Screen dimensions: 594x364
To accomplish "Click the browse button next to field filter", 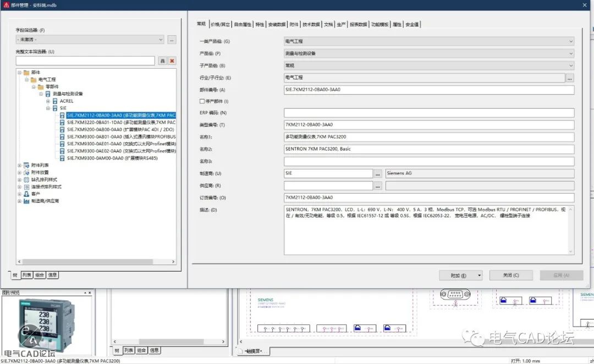I will [x=172, y=40].
